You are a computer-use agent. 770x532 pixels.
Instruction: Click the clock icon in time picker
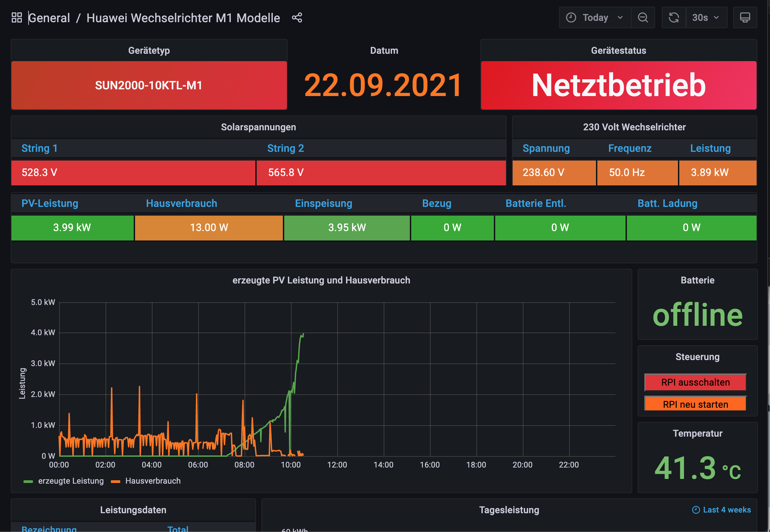point(571,17)
